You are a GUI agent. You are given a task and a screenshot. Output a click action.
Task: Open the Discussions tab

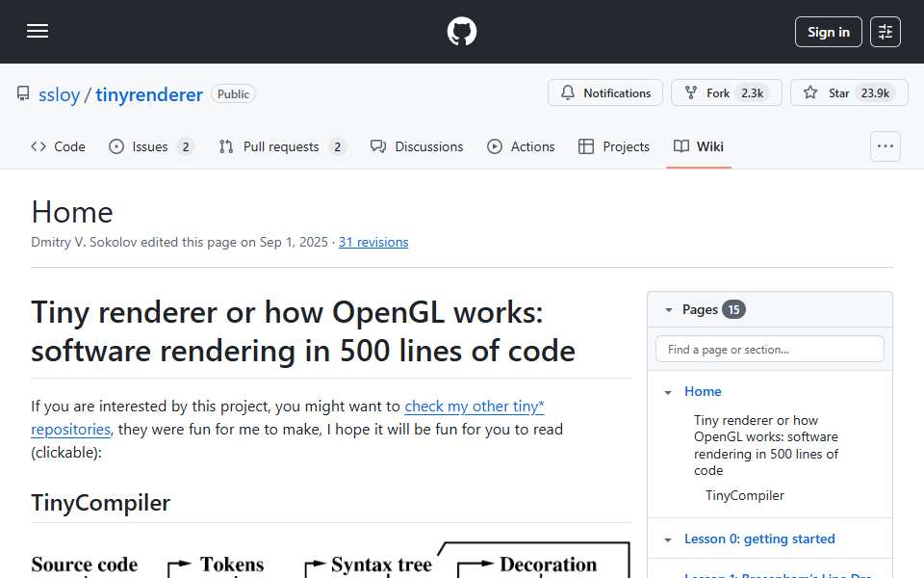417,146
